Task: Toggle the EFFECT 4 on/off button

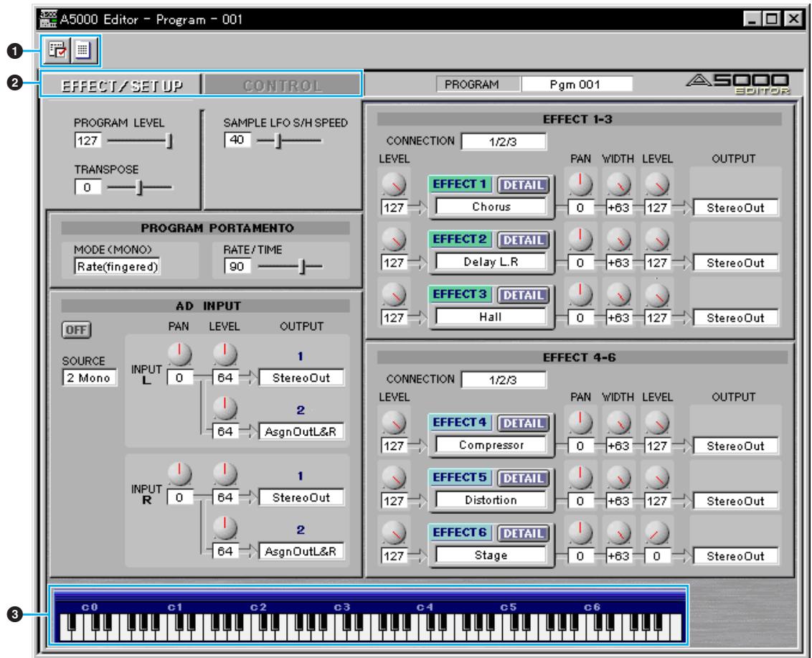Action: click(460, 423)
